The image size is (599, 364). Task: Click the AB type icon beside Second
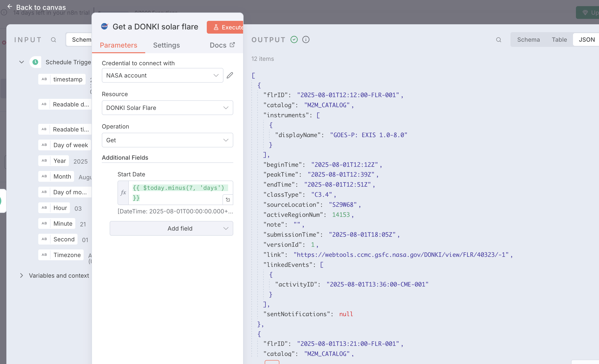(x=44, y=239)
